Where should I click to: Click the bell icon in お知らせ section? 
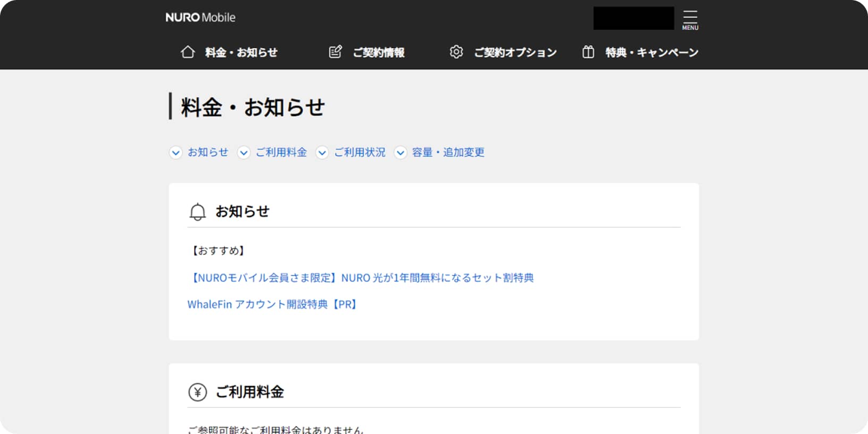(197, 212)
